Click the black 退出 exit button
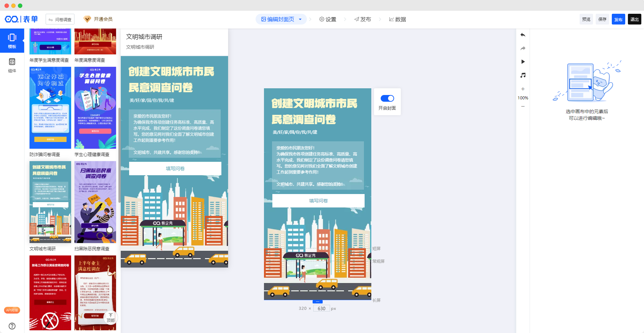The image size is (644, 333). tap(634, 19)
